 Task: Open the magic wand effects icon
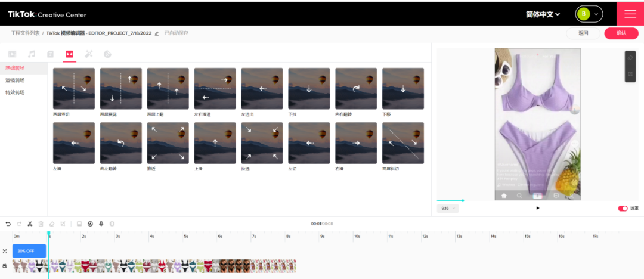[89, 54]
